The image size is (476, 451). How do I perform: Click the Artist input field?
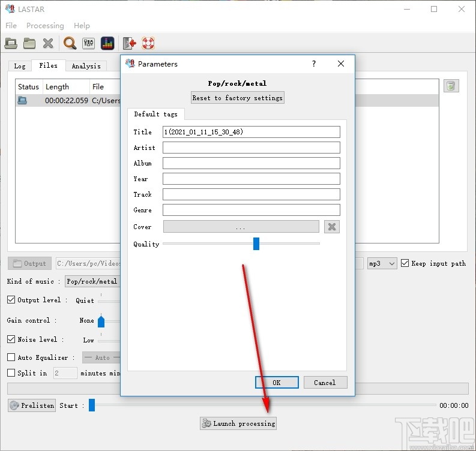(252, 148)
